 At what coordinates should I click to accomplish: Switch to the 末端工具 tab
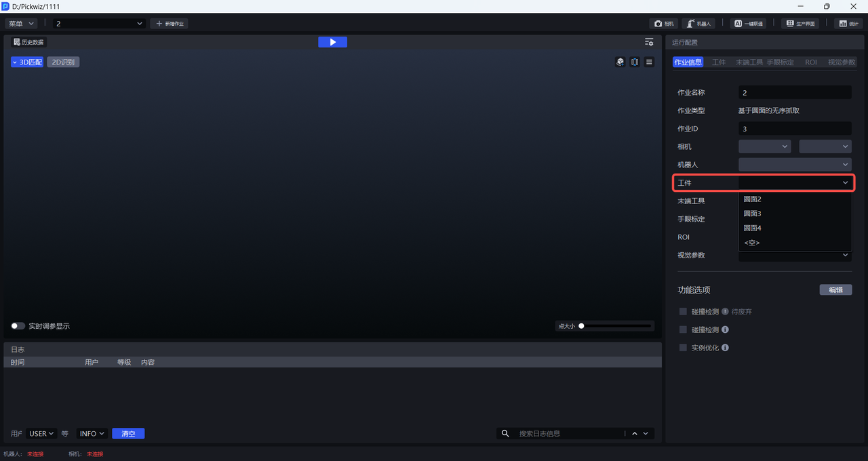pos(749,62)
